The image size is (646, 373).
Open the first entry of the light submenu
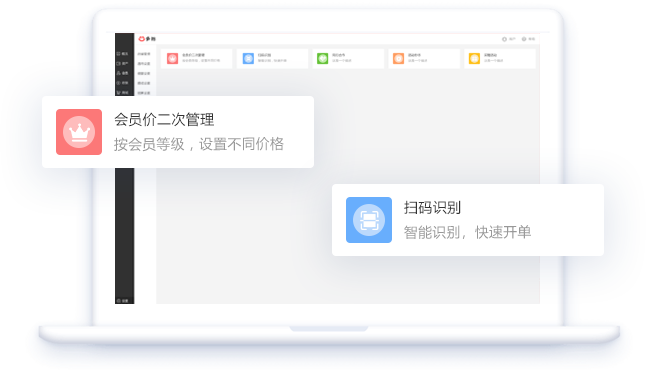click(144, 54)
